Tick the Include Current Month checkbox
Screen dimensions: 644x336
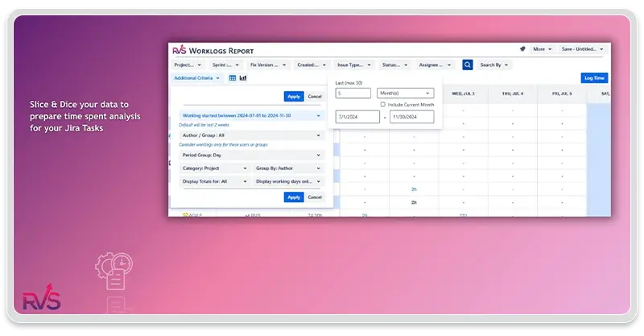click(x=383, y=105)
